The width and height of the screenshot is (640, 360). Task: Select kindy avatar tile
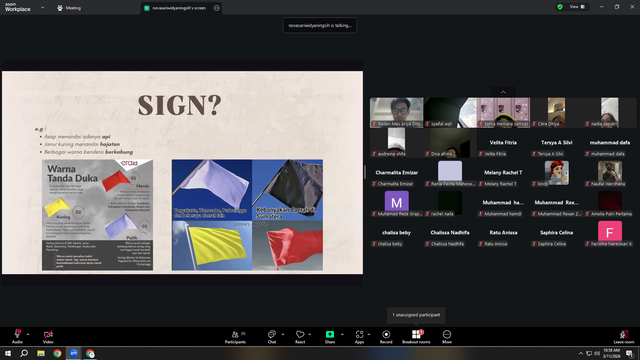557,173
